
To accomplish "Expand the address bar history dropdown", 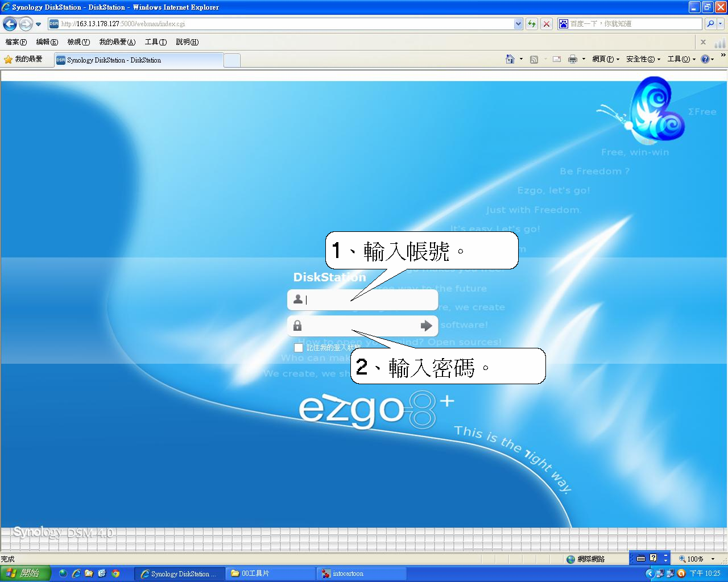I will click(x=518, y=24).
